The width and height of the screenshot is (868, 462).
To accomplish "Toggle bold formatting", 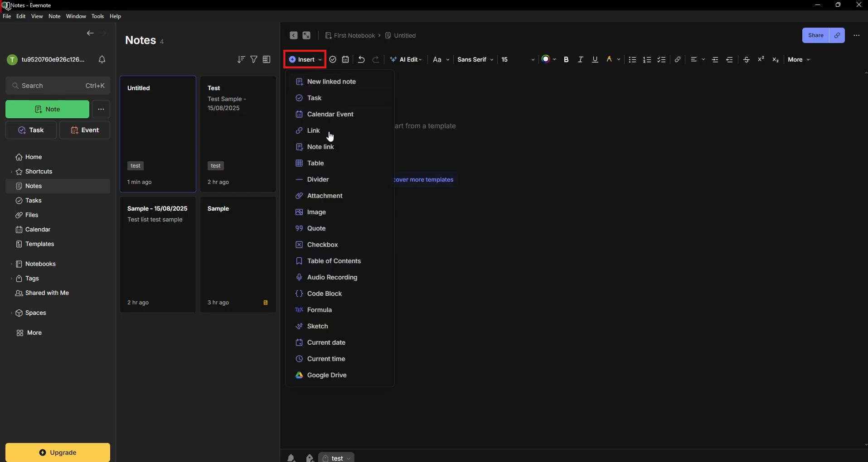I will pyautogui.click(x=567, y=59).
